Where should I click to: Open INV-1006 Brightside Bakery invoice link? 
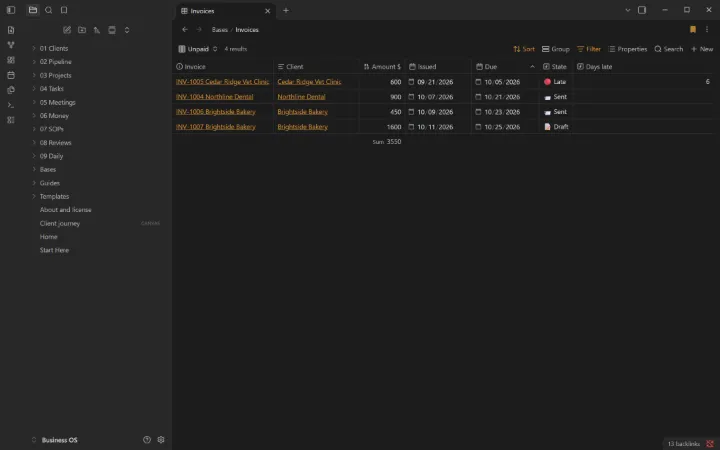pyautogui.click(x=215, y=112)
